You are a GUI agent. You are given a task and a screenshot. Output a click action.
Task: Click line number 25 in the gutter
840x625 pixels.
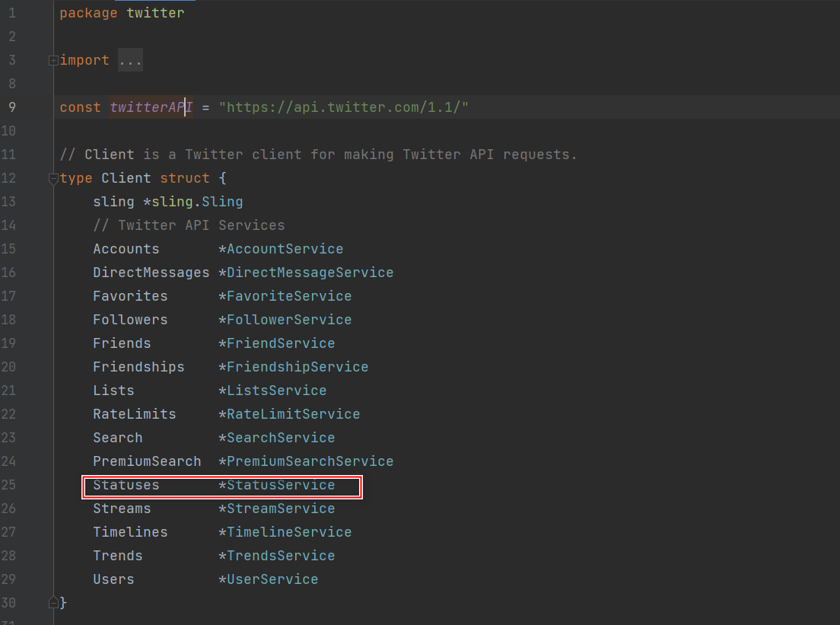tap(8, 485)
